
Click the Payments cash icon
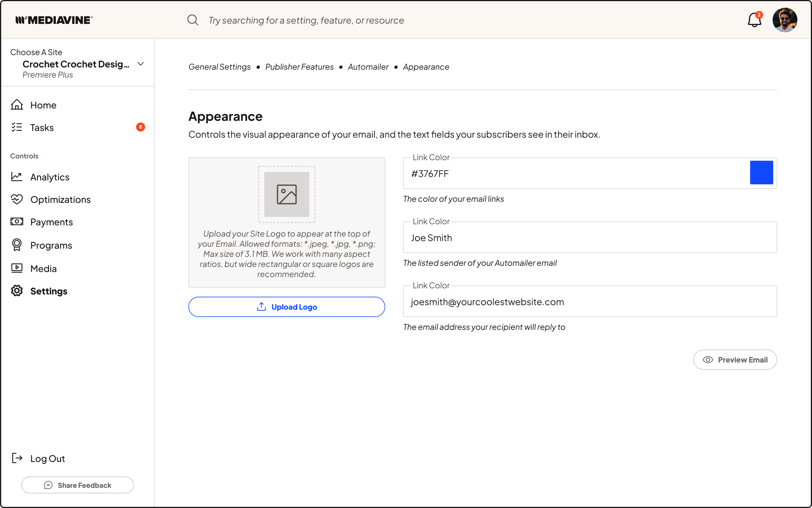[17, 222]
